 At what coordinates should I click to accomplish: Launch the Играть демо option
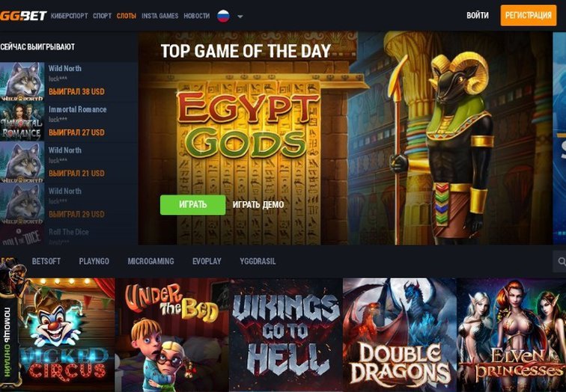pos(258,205)
